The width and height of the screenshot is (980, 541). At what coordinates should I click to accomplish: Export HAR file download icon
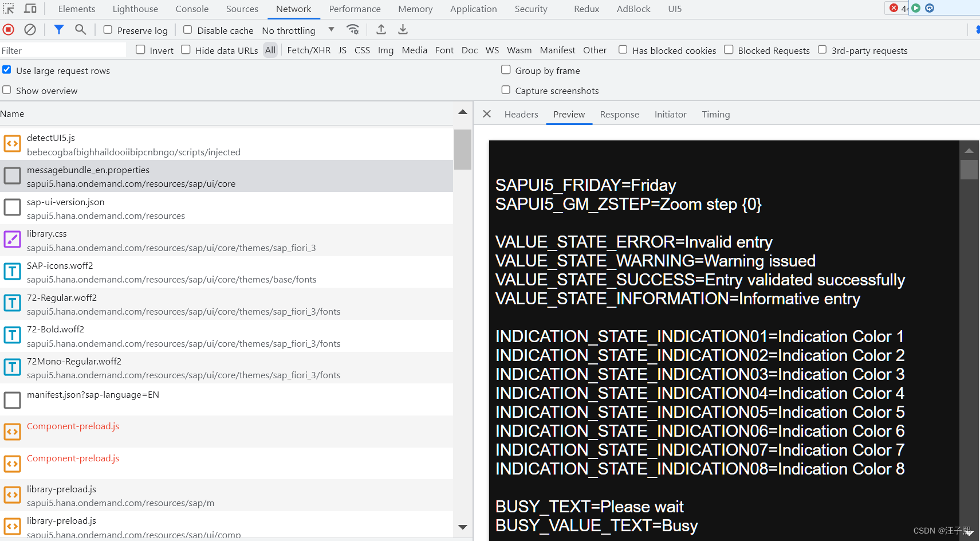pyautogui.click(x=403, y=29)
